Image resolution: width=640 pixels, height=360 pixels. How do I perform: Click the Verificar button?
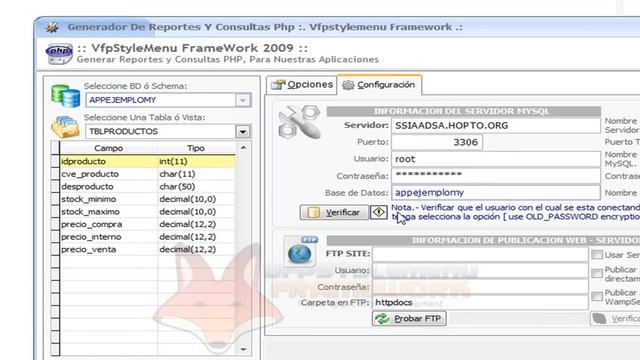click(334, 212)
